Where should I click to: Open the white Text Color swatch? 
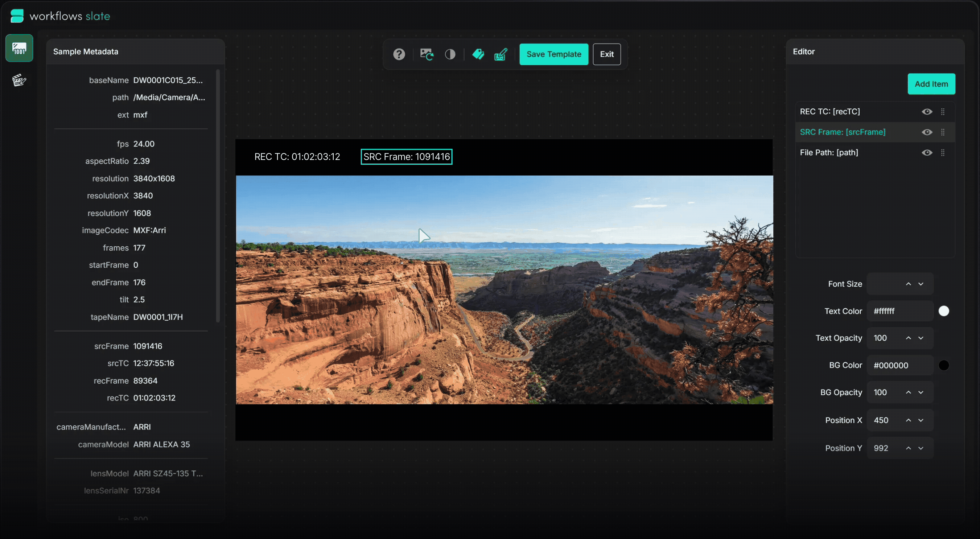[943, 311]
